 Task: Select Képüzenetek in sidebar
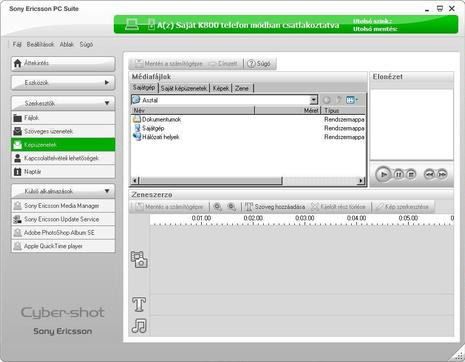point(63,145)
